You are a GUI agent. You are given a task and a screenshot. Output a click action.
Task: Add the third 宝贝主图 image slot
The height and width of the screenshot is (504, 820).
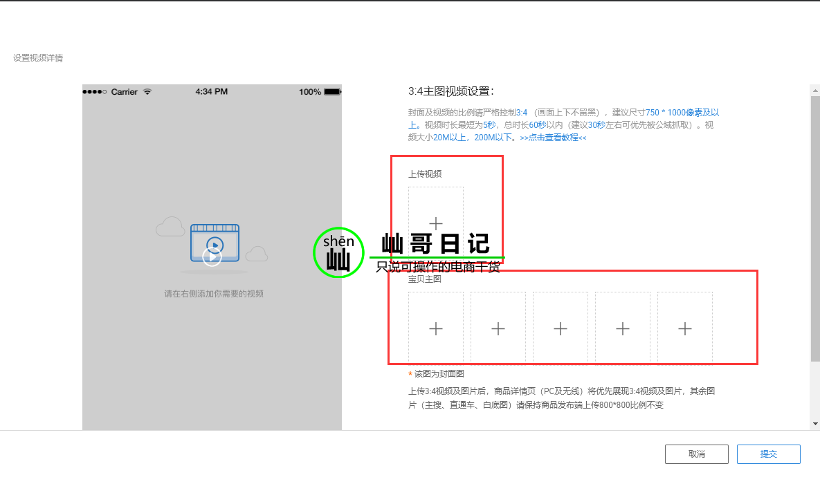coord(560,328)
